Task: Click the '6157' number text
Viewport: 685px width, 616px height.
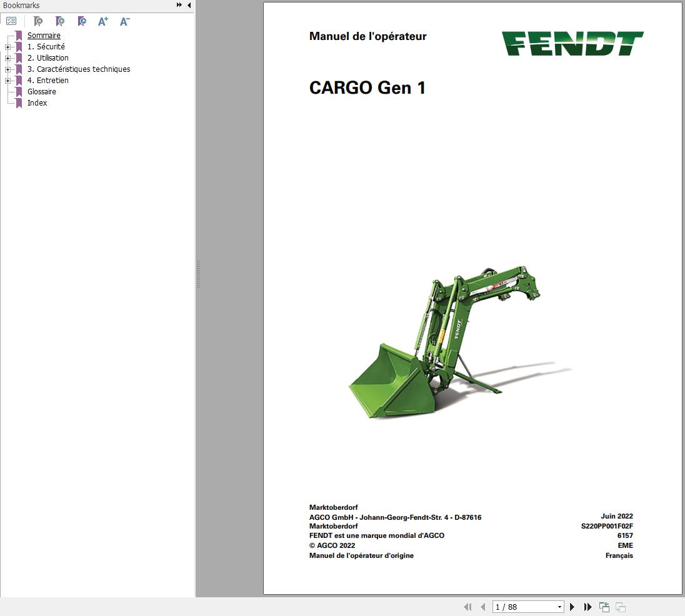Action: 625,535
